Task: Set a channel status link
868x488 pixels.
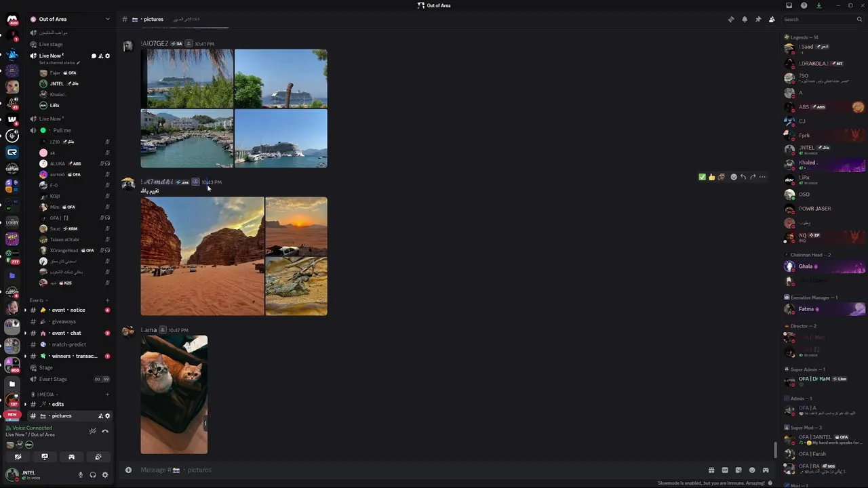Action: pos(60,63)
